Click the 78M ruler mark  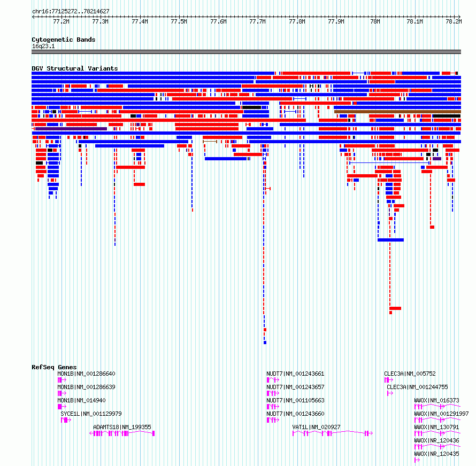pyautogui.click(x=375, y=21)
